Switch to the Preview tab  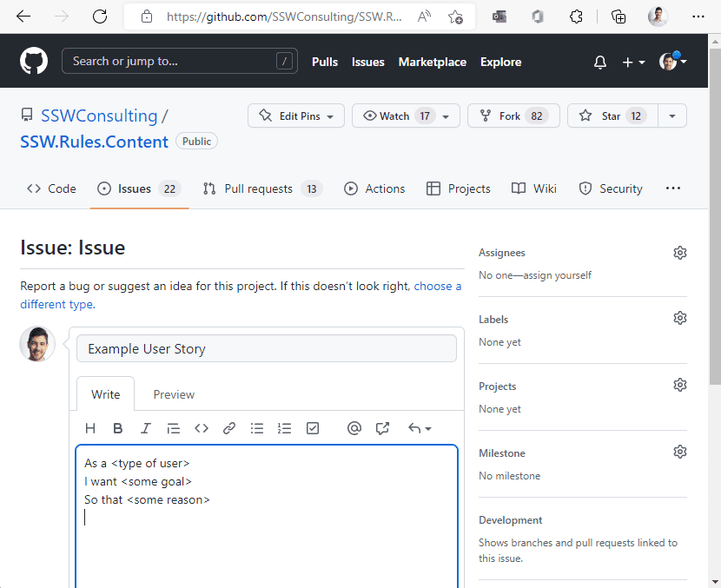pos(174,394)
